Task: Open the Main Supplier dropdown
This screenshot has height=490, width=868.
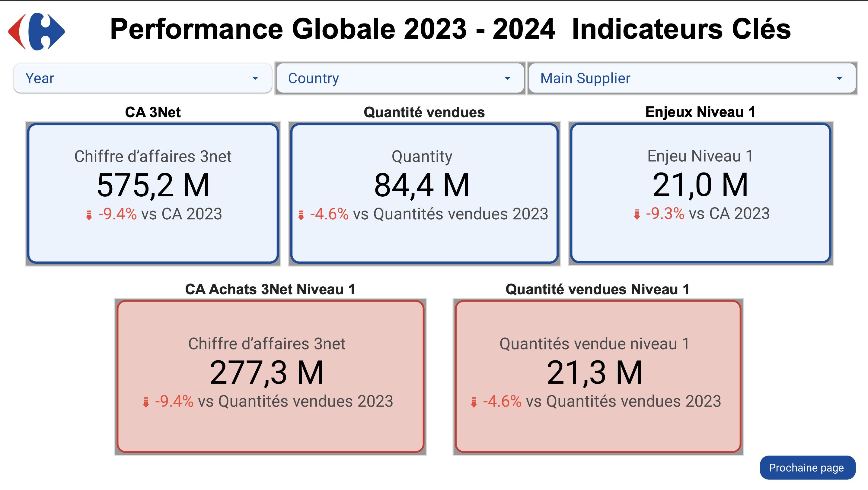Action: coord(692,78)
